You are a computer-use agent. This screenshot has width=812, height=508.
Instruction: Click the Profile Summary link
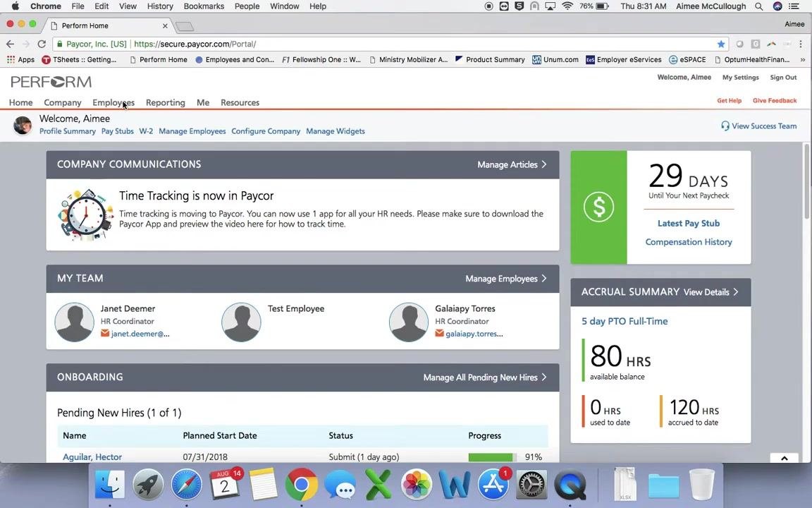[x=68, y=131]
